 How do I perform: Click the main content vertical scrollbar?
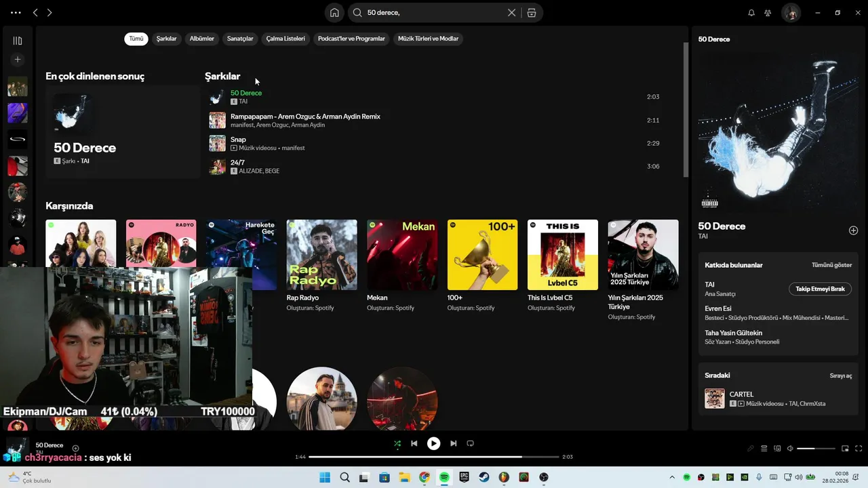686,108
